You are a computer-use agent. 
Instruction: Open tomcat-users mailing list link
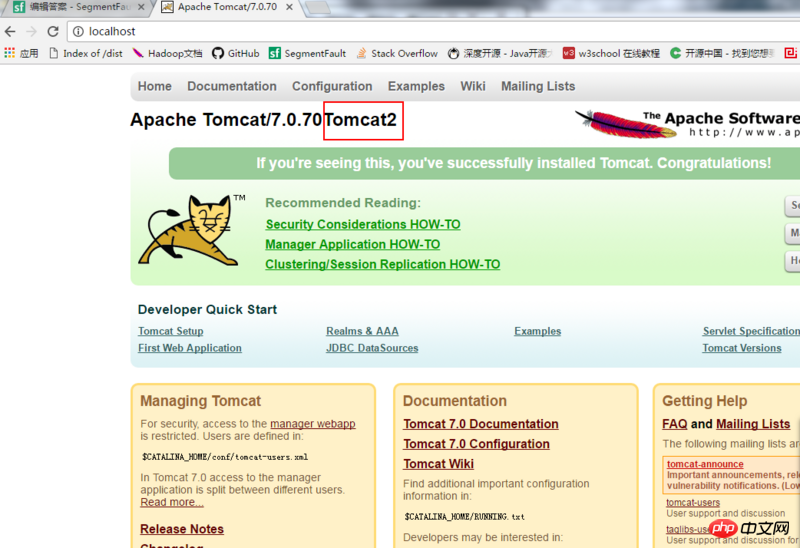click(x=693, y=503)
